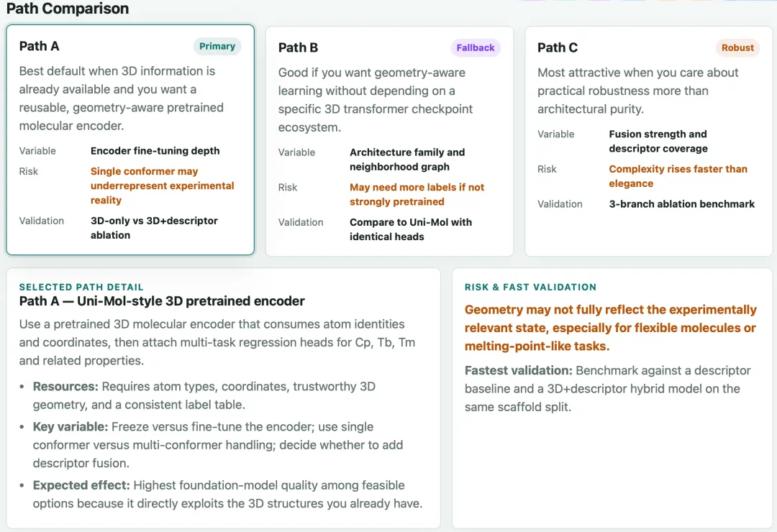Click the Primary badge on Path A
Screen dimensions: 777x532
(x=217, y=46)
